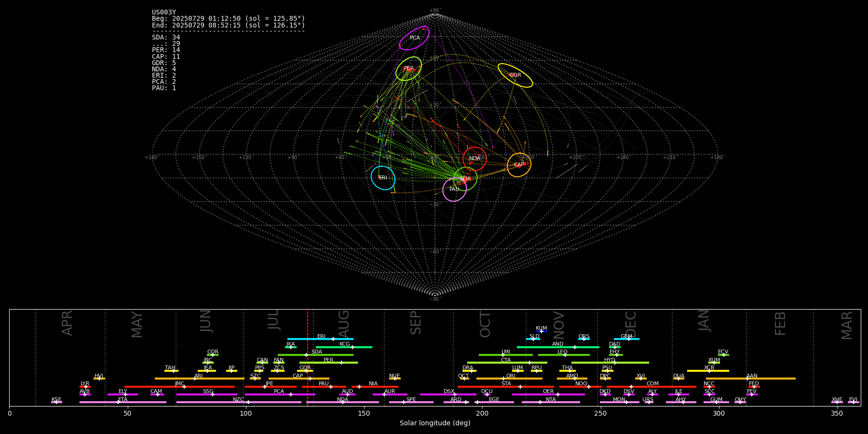This screenshot has width=868, height=434.
Task: Click the orange CAP radiant circle on sky map
Action: click(519, 165)
